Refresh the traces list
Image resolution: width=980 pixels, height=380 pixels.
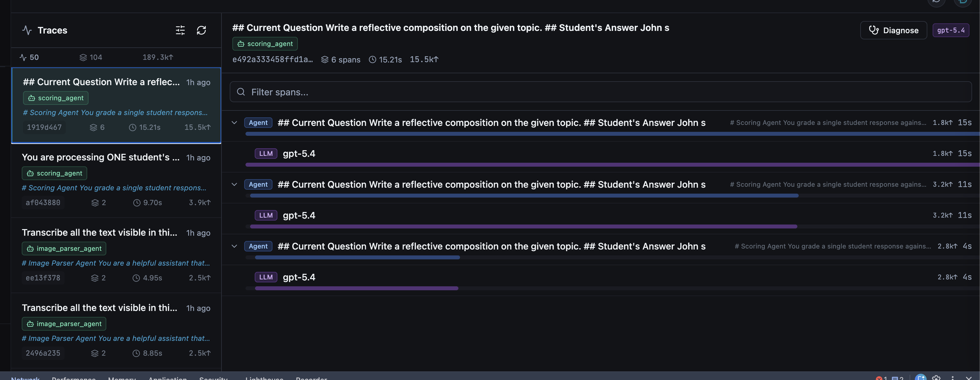(x=201, y=30)
